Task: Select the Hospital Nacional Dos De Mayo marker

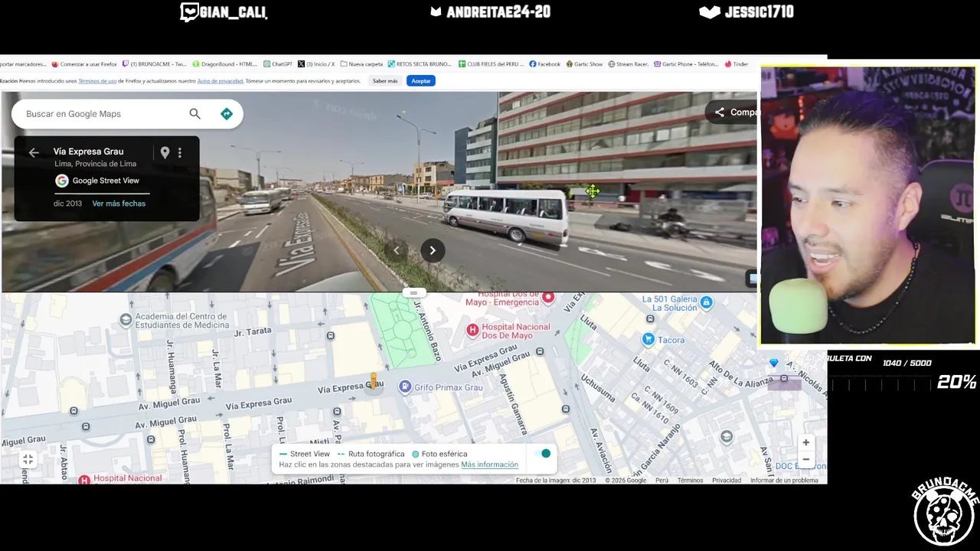Action: pos(472,331)
